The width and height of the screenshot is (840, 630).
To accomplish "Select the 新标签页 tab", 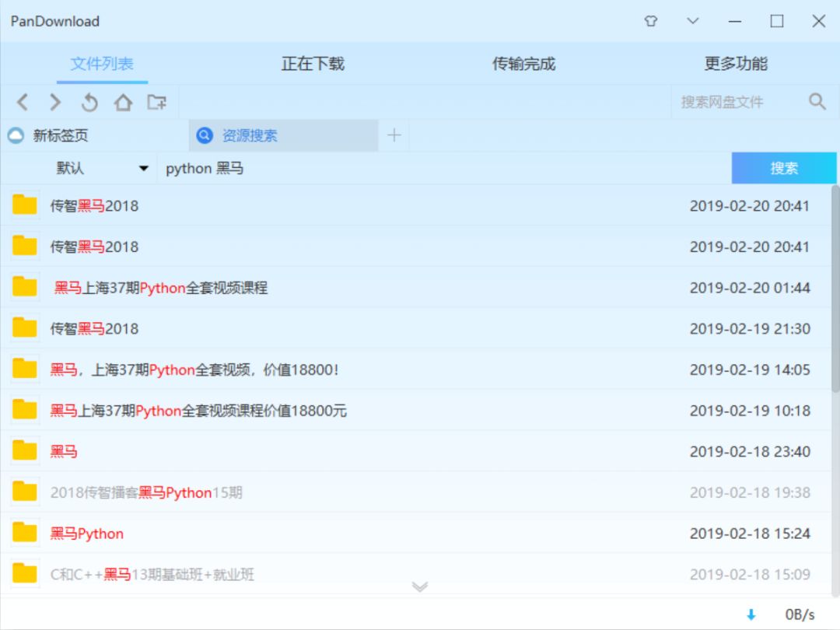I will pyautogui.click(x=94, y=135).
